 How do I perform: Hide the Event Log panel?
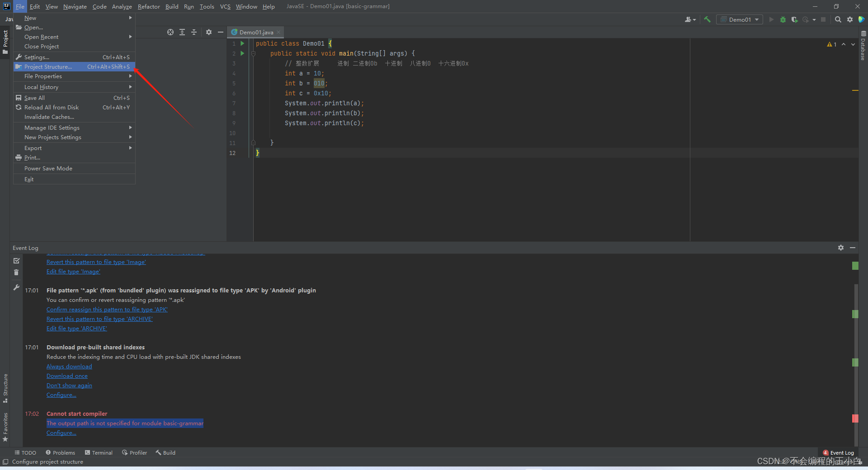click(853, 248)
